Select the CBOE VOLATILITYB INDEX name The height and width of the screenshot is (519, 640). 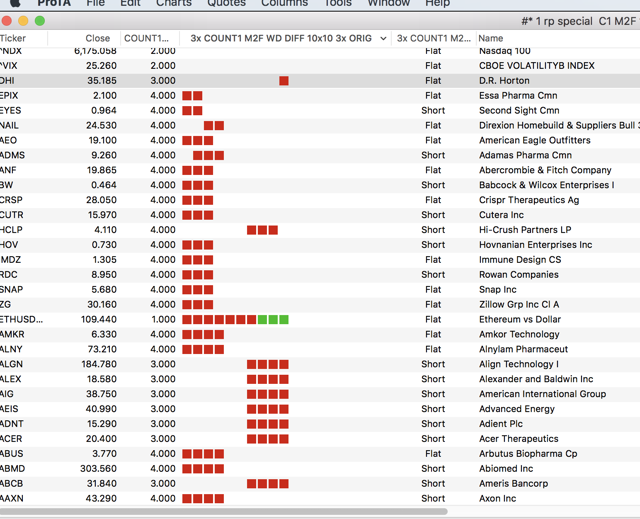point(537,66)
